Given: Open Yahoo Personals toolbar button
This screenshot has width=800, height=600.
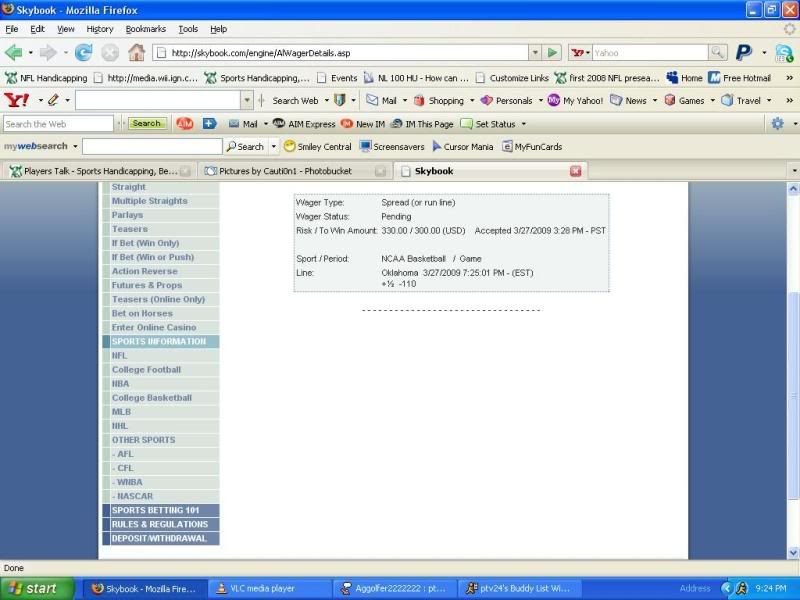Looking at the screenshot, I should tap(507, 101).
